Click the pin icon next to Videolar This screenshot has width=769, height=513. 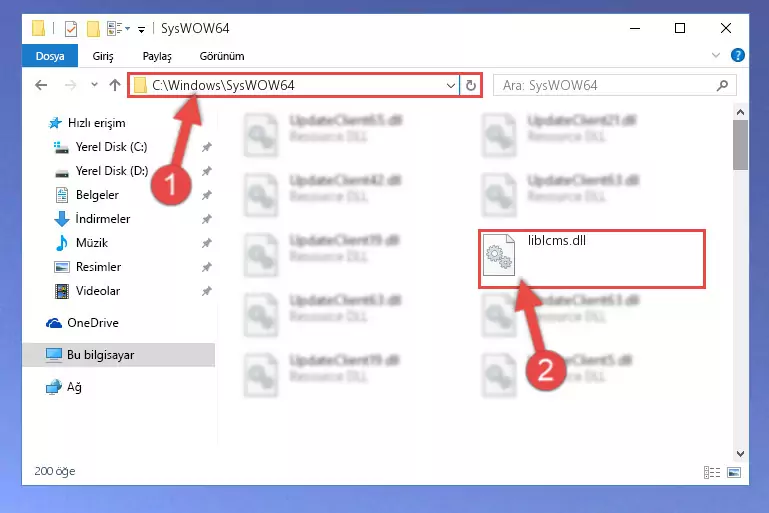[x=206, y=291]
